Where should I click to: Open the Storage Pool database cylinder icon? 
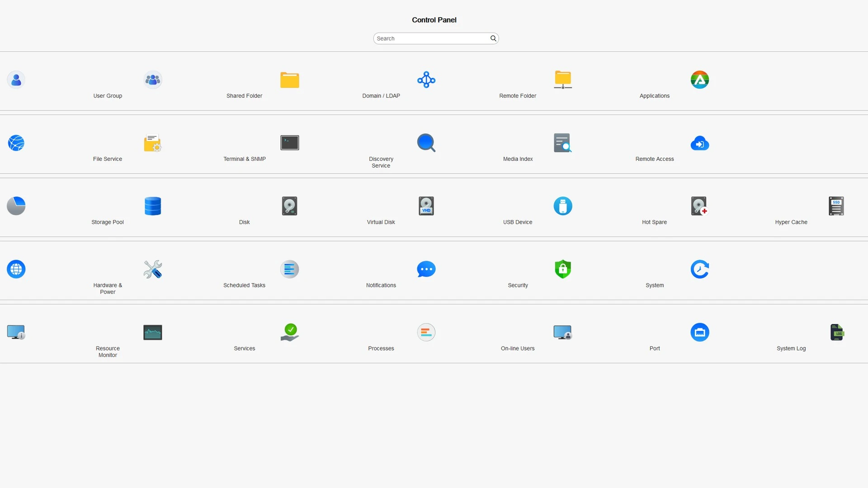153,206
